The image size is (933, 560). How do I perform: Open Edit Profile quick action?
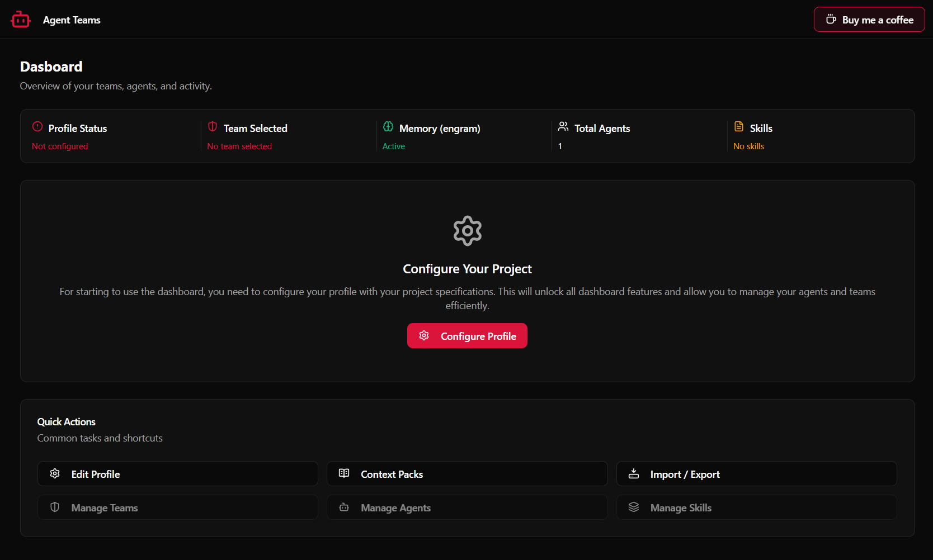[x=177, y=474]
